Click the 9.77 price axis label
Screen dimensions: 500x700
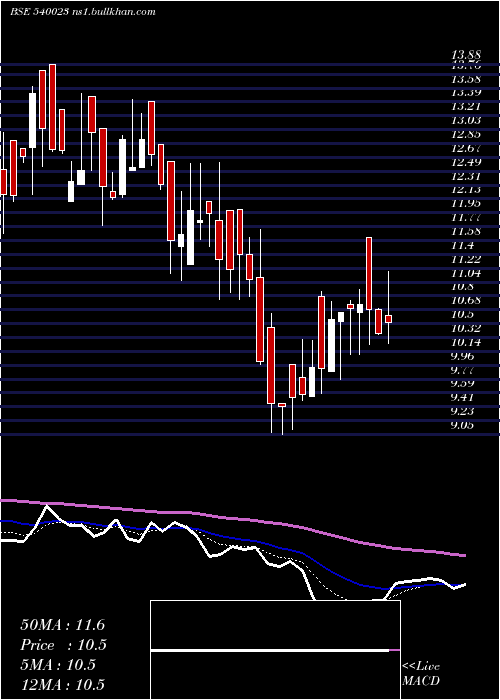coord(462,370)
